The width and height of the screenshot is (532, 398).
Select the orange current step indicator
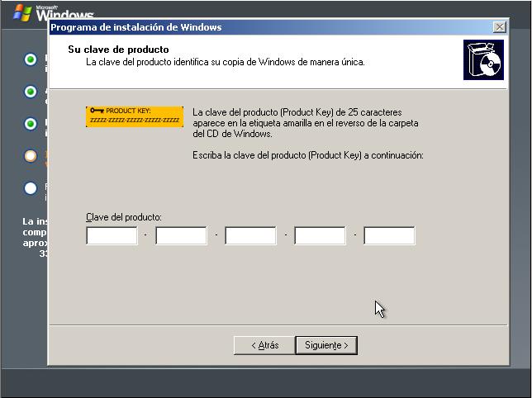tap(31, 156)
